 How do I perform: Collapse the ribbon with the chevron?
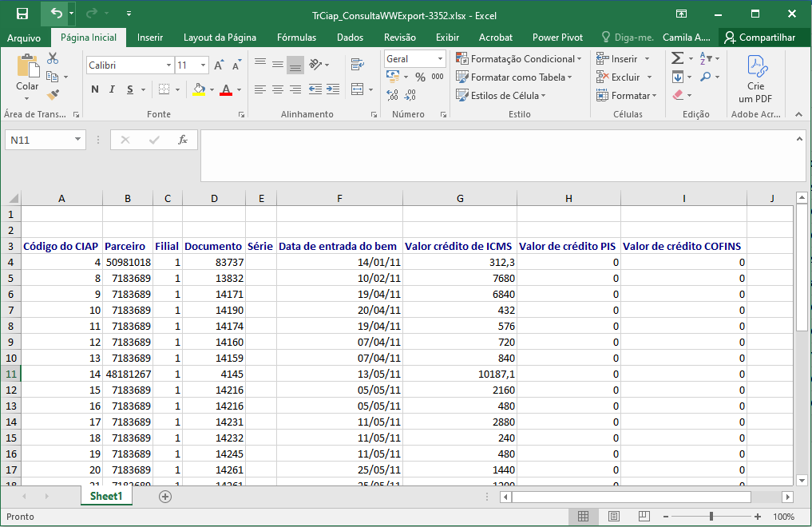coord(798,114)
